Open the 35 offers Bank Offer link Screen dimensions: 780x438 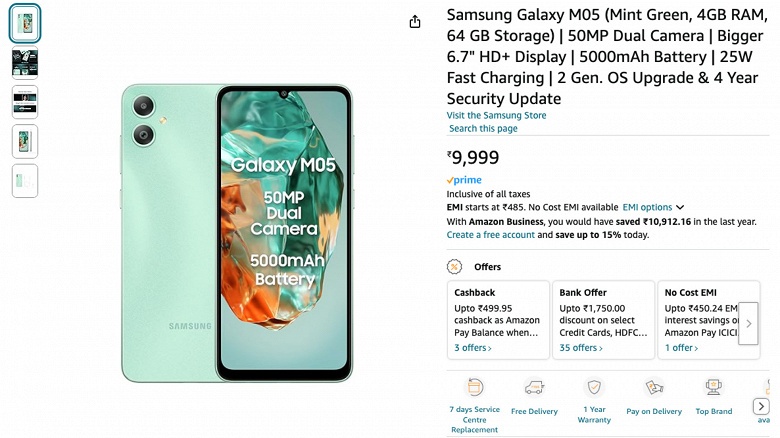pyautogui.click(x=581, y=348)
